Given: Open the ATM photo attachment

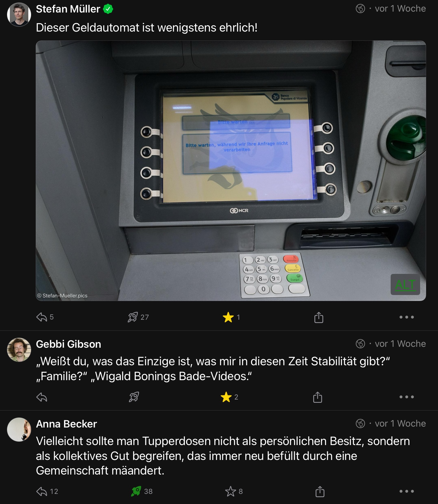Looking at the screenshot, I should pyautogui.click(x=231, y=171).
